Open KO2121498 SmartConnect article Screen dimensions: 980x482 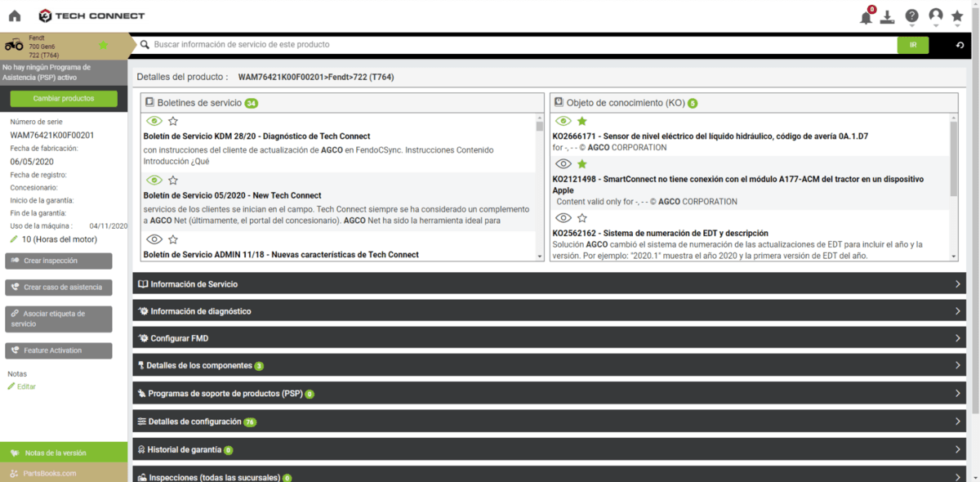pyautogui.click(x=738, y=183)
